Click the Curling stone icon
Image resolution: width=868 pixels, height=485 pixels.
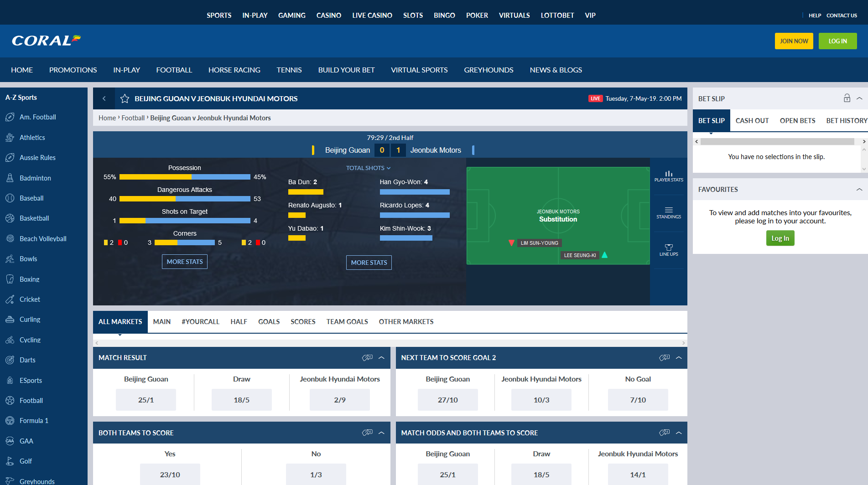[10, 320]
